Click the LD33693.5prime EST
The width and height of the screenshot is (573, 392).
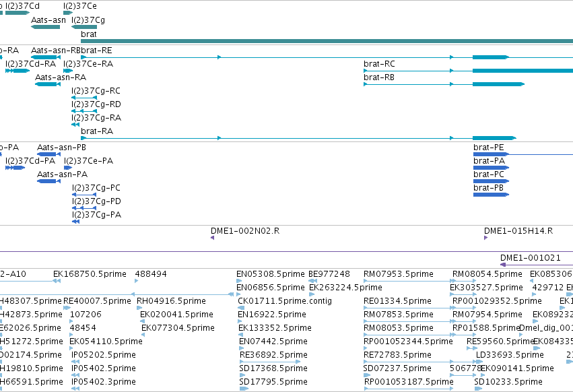click(510, 356)
